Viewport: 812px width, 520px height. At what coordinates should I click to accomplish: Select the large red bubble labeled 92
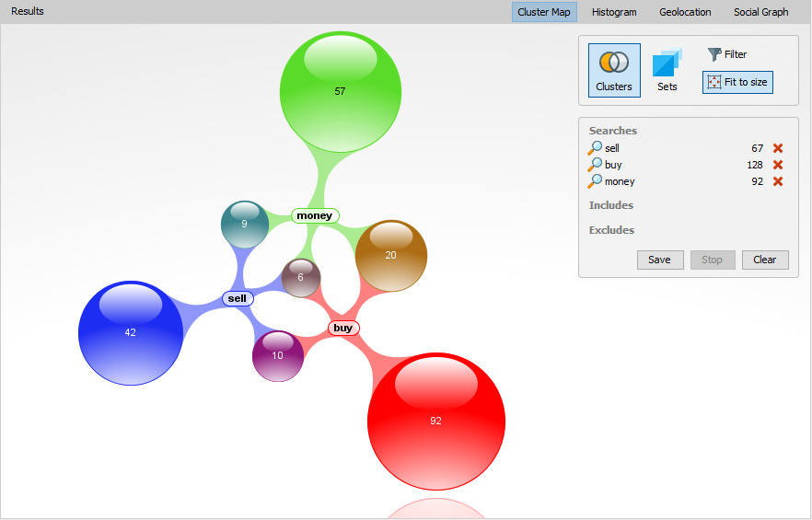[x=435, y=421]
